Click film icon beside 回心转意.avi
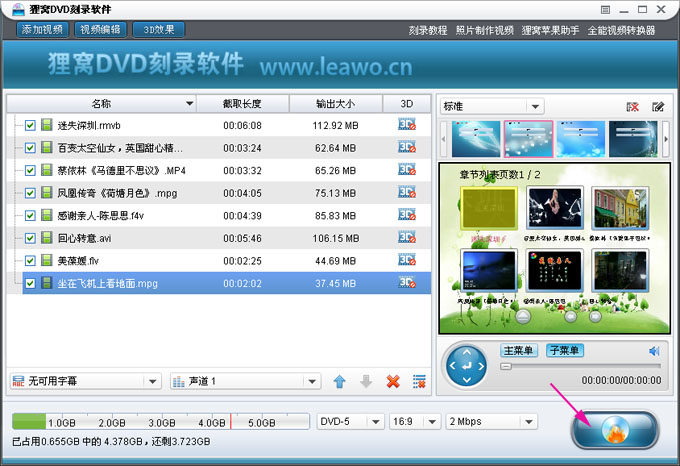 tap(46, 238)
